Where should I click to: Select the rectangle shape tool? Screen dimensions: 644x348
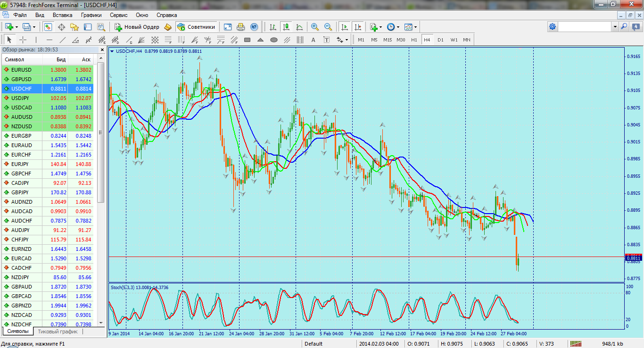click(247, 40)
